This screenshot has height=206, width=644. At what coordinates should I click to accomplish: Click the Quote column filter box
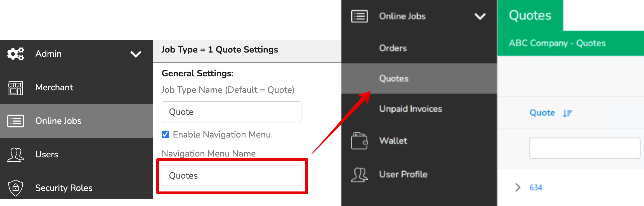tap(585, 148)
